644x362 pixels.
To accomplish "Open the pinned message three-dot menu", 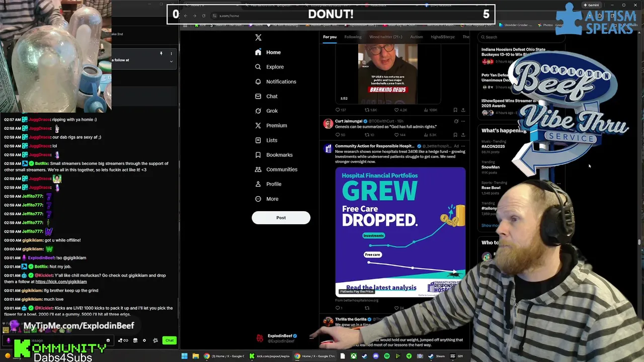I will pyautogui.click(x=171, y=53).
